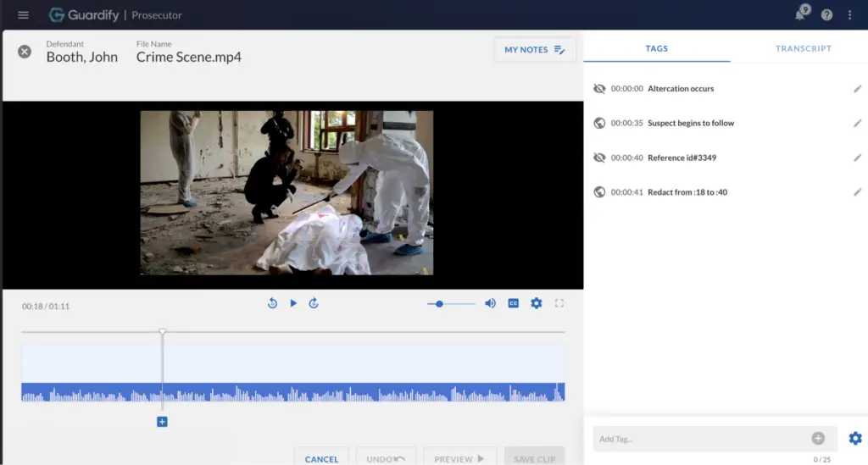The image size is (868, 465).
Task: Open the vertical three-dot options menu
Action: coord(849,15)
